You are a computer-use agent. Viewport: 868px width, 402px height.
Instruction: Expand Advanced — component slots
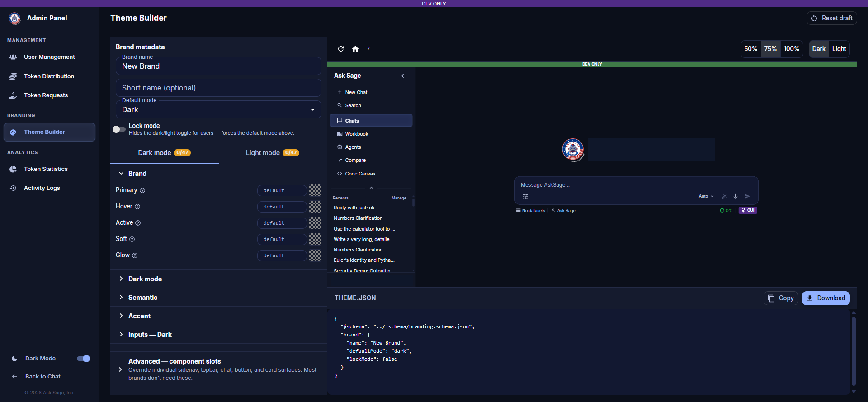click(x=218, y=369)
